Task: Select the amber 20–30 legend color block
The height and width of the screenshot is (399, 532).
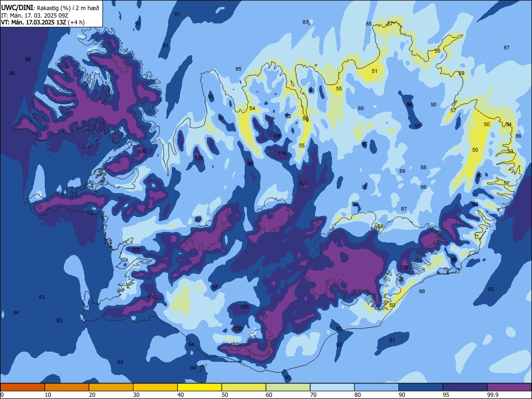Action: tap(111, 387)
